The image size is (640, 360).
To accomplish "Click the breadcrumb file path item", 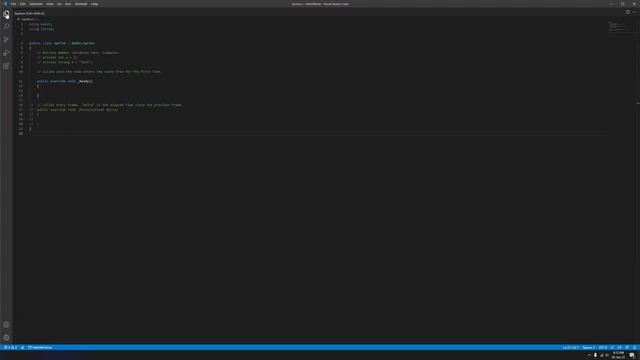I will click(28, 19).
